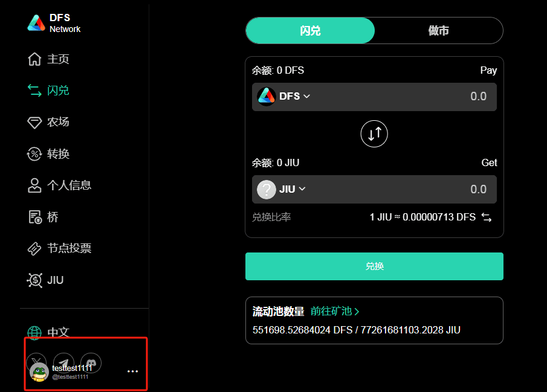The height and width of the screenshot is (392, 547).
Task: Open testtest1111 account three-dot menu
Action: 132,371
